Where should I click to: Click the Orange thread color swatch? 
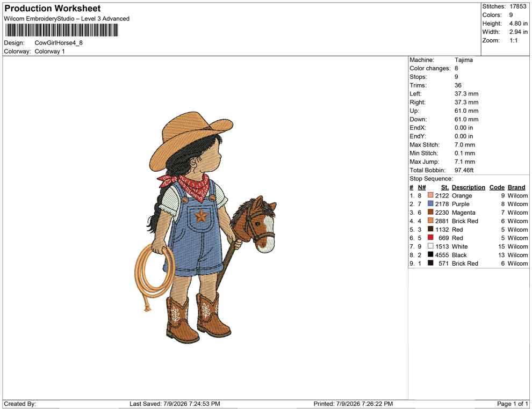click(x=430, y=195)
